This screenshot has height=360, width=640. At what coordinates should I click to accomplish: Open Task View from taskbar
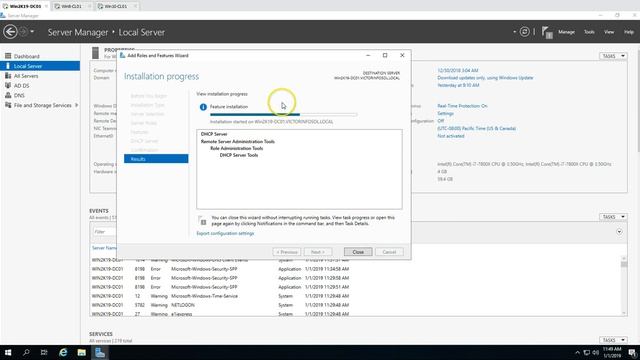point(44,353)
